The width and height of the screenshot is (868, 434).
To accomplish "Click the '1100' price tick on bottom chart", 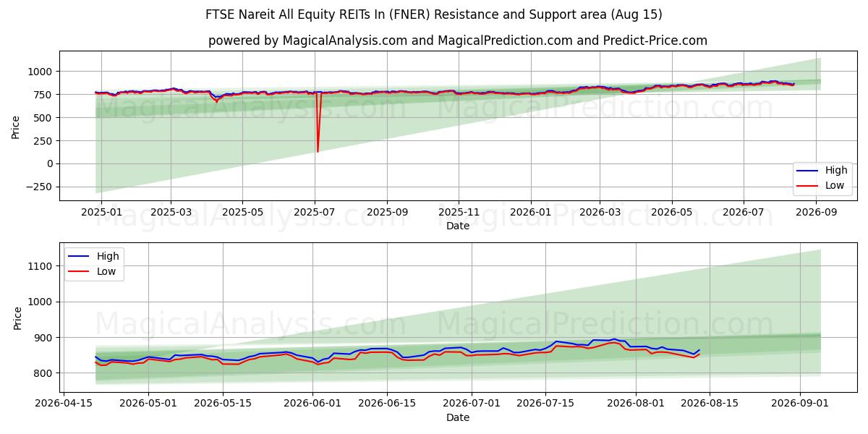I will 41,266.
